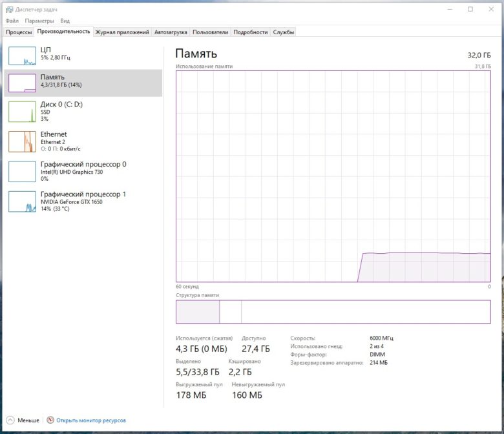The image size is (504, 434).
Task: Click the Память heading
Action: pyautogui.click(x=196, y=54)
